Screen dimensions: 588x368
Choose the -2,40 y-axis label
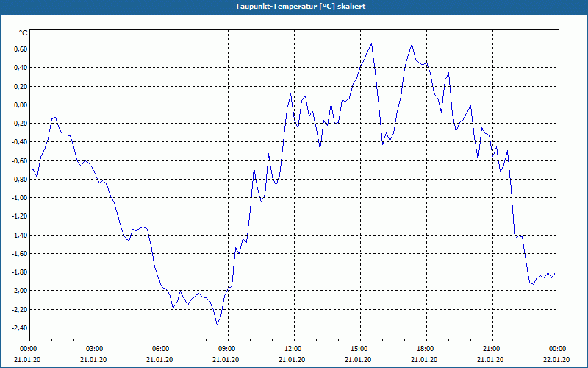(x=20, y=328)
